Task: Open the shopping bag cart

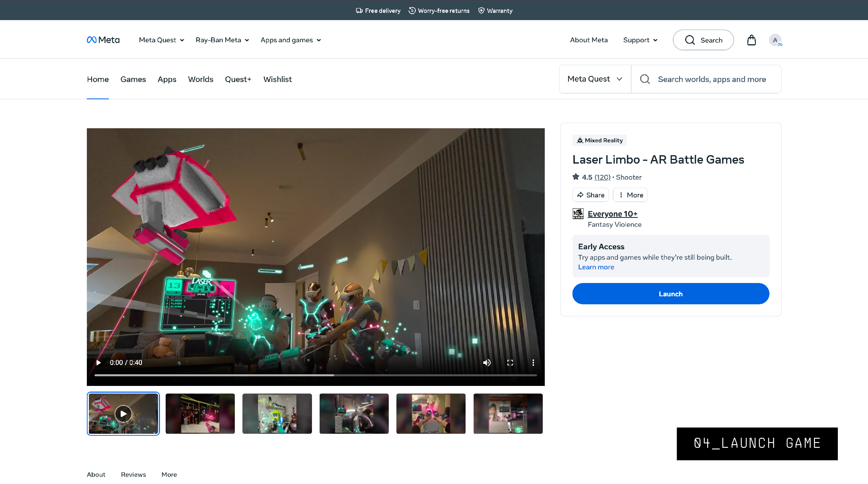Action: point(751,40)
